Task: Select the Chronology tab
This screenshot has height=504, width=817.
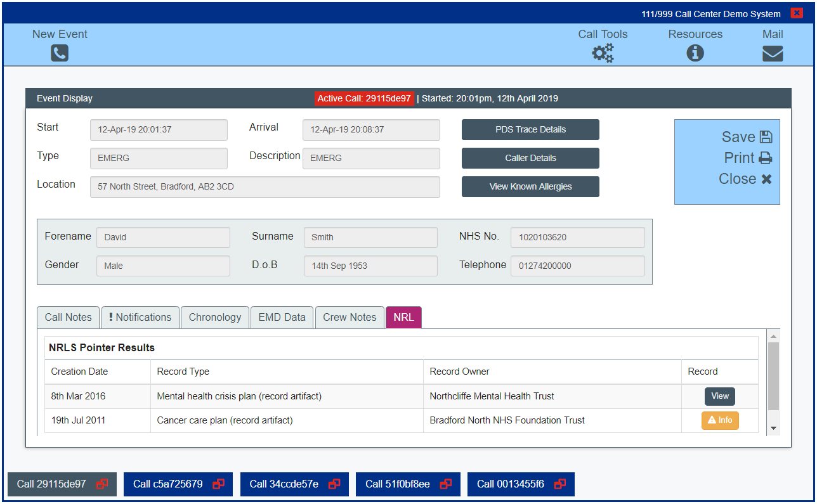Action: (x=215, y=318)
